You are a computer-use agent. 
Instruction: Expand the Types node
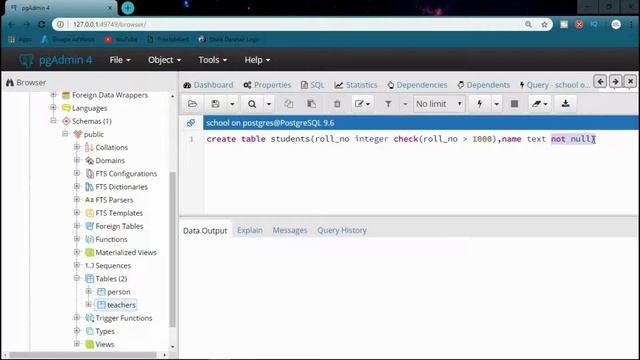tap(77, 331)
